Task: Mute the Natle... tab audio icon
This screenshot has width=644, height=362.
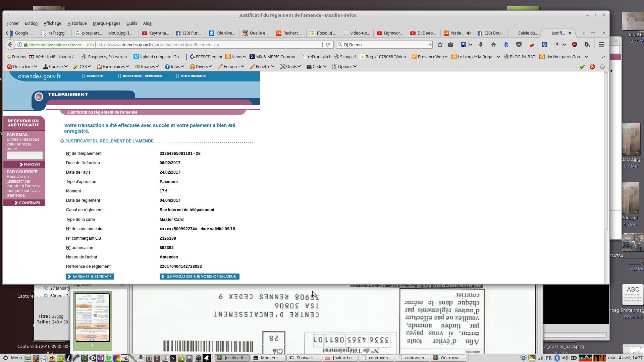Action: [469, 33]
